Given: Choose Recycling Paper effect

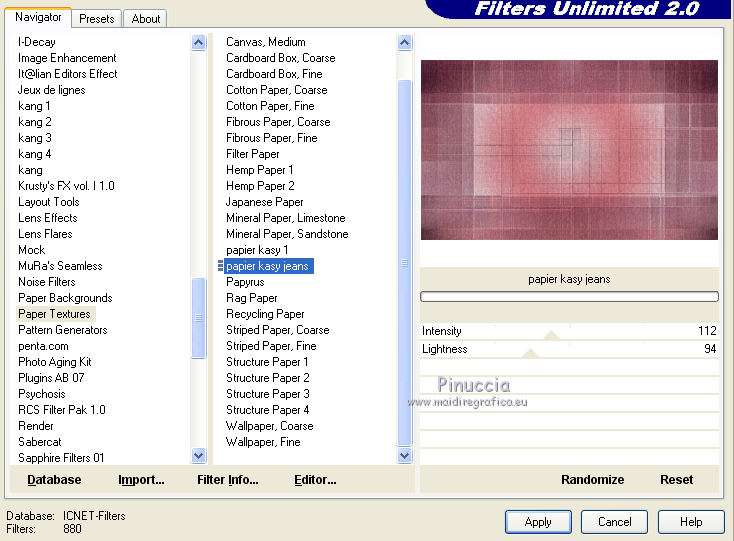Looking at the screenshot, I should 265,314.
